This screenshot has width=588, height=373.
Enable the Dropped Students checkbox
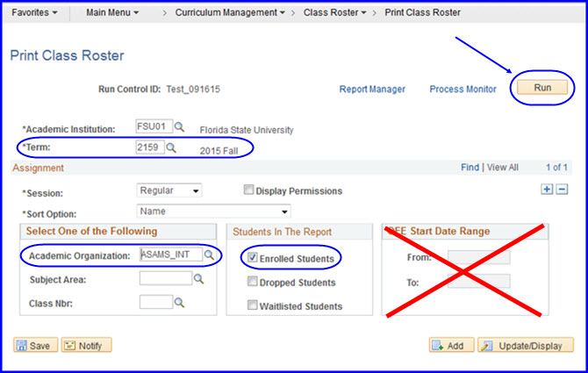(x=252, y=283)
